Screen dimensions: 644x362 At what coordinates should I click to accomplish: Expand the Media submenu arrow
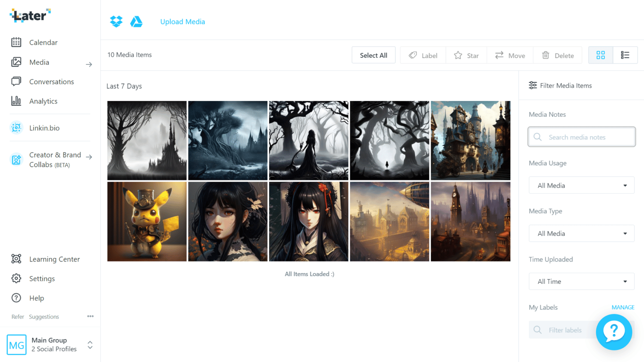coord(89,64)
